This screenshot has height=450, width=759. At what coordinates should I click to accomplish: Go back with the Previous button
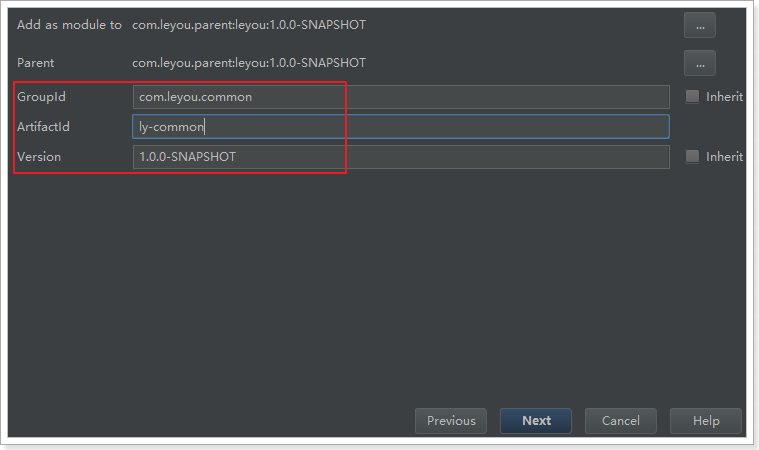(451, 421)
